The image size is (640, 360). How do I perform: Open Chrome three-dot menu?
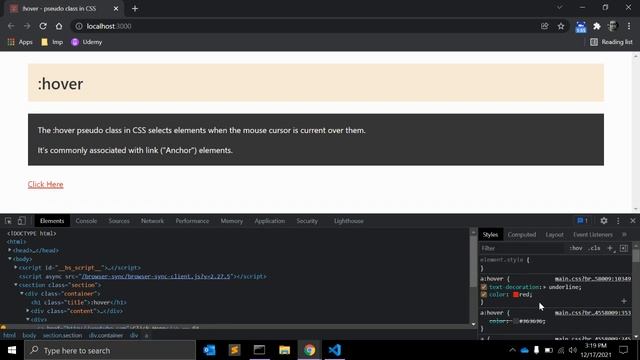click(629, 26)
